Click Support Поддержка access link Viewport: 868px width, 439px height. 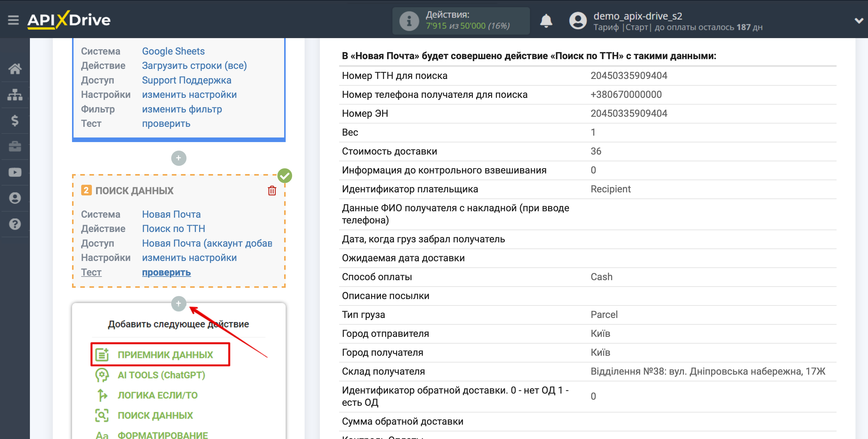[x=187, y=80]
